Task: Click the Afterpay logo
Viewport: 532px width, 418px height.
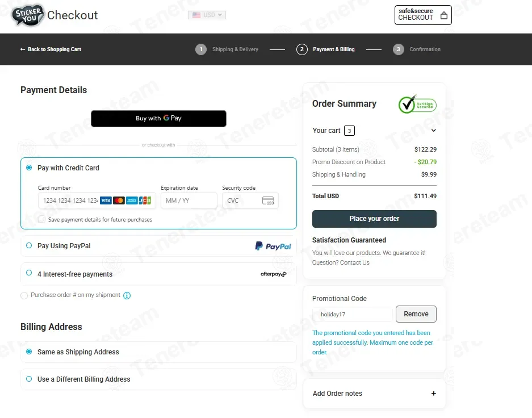Action: coord(273,274)
